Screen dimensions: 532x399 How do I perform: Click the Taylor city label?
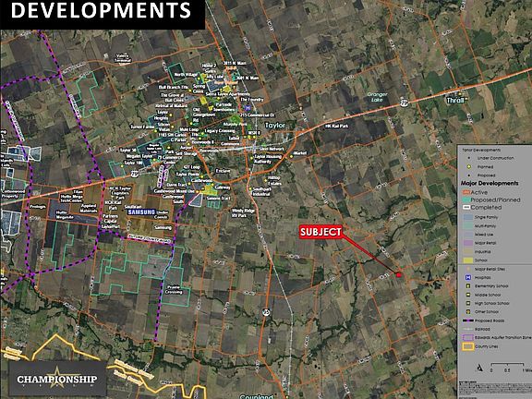tap(275, 126)
